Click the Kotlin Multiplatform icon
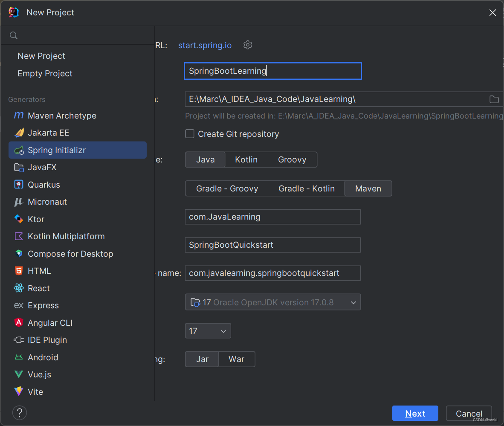Image resolution: width=504 pixels, height=426 pixels. tap(19, 236)
